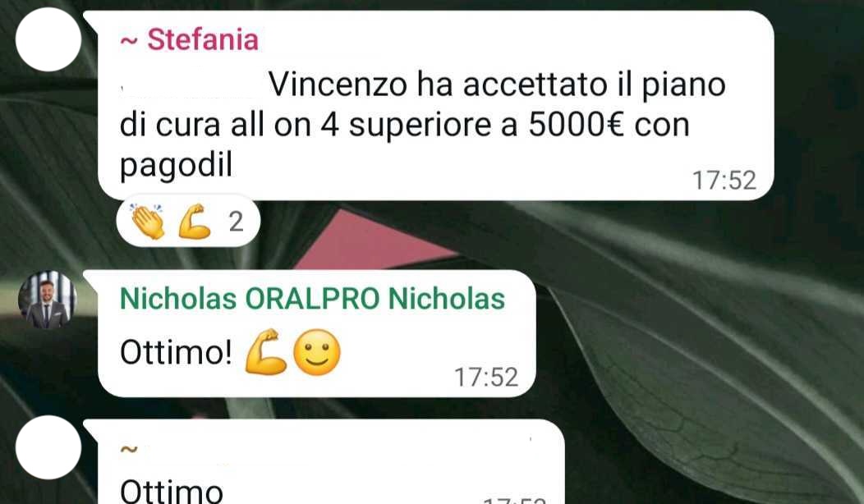Select Stefania's message about piano di cura

pos(436,105)
